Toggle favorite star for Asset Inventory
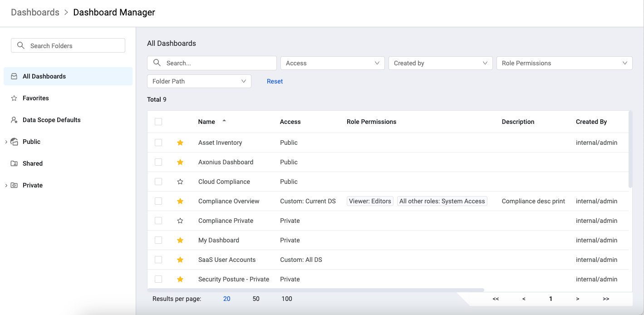 click(180, 143)
